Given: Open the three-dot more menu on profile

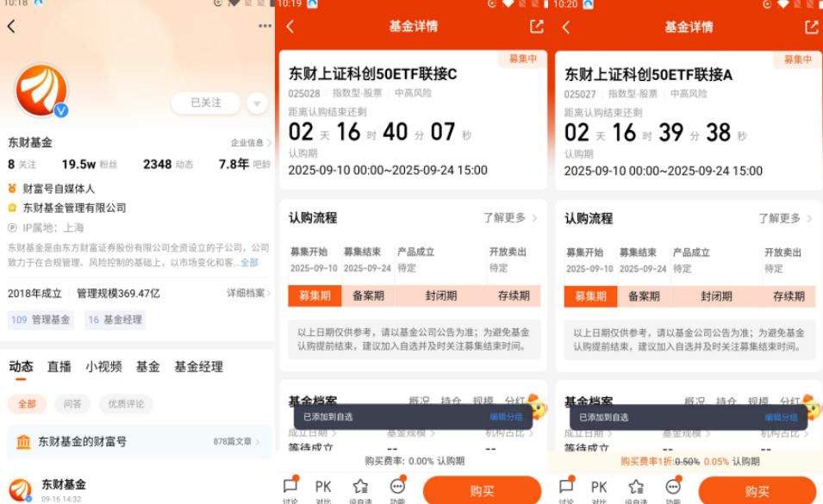Looking at the screenshot, I should coord(265,26).
